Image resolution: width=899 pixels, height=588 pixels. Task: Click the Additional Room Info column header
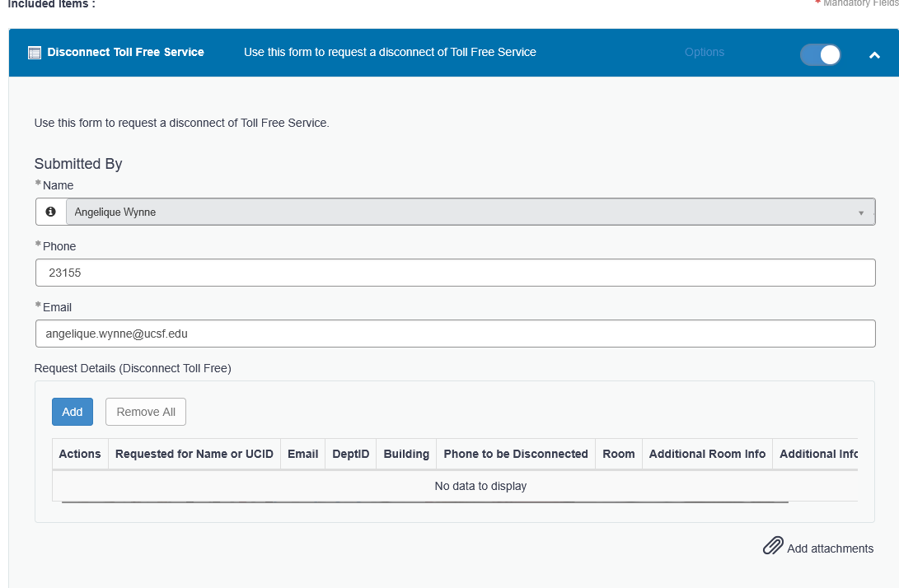coord(707,454)
